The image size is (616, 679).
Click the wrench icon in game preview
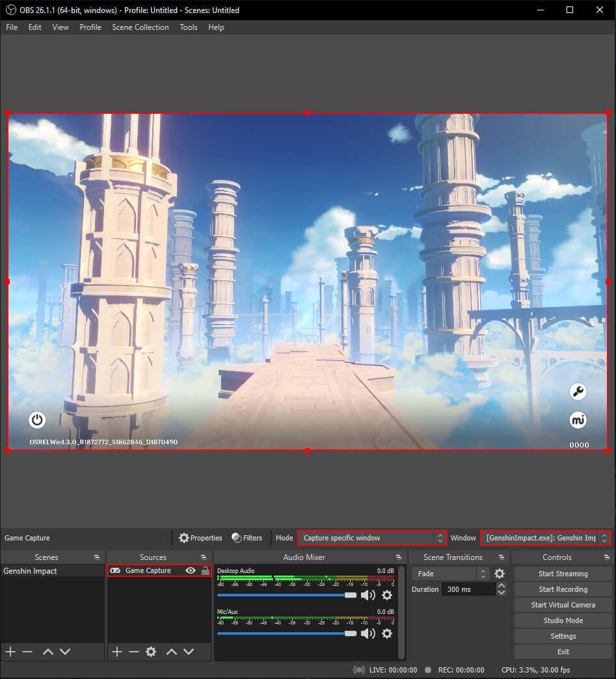tap(578, 392)
